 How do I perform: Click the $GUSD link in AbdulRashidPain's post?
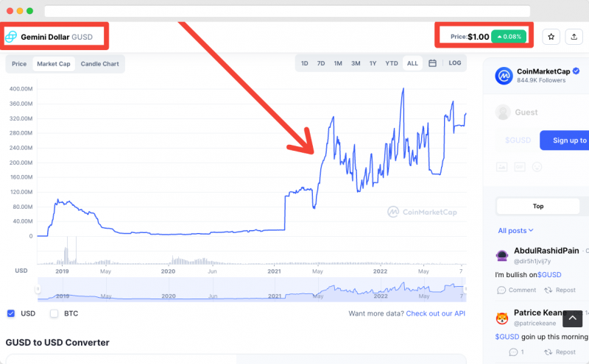pyautogui.click(x=549, y=275)
